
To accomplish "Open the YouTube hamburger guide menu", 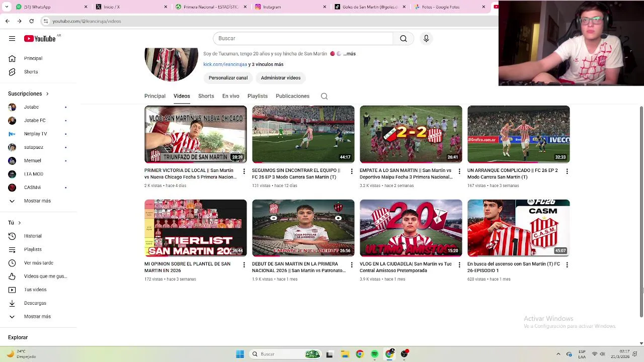I will pos(12,38).
